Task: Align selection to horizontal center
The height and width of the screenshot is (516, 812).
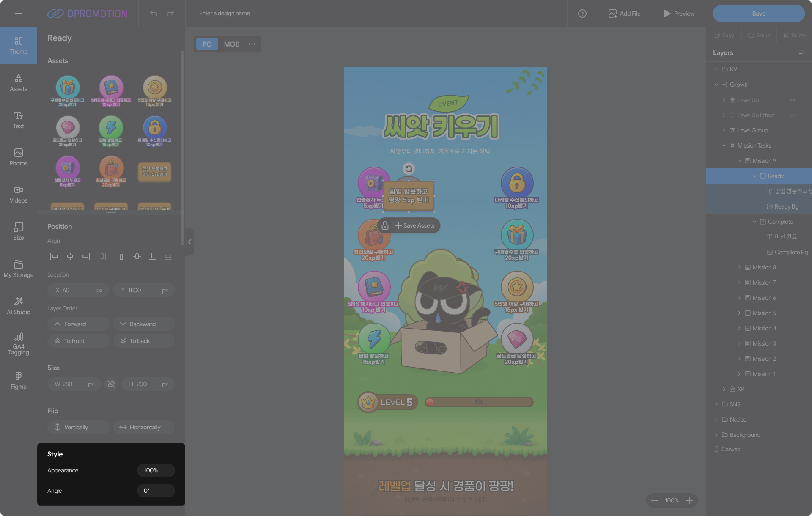Action: [x=70, y=256]
